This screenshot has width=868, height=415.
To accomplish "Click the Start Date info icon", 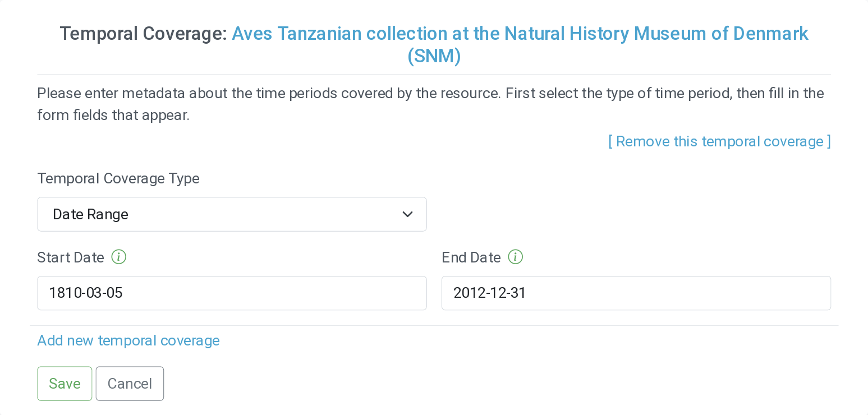I will (x=119, y=257).
